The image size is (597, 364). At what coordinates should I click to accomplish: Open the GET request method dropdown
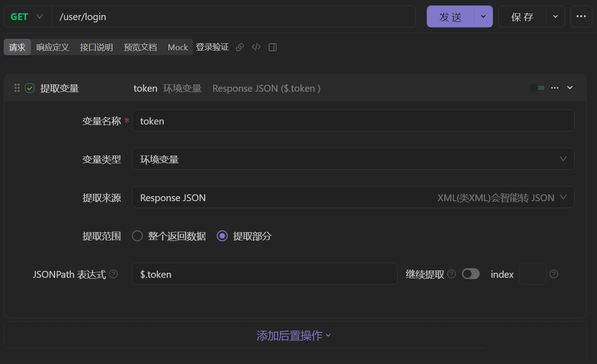(x=27, y=16)
